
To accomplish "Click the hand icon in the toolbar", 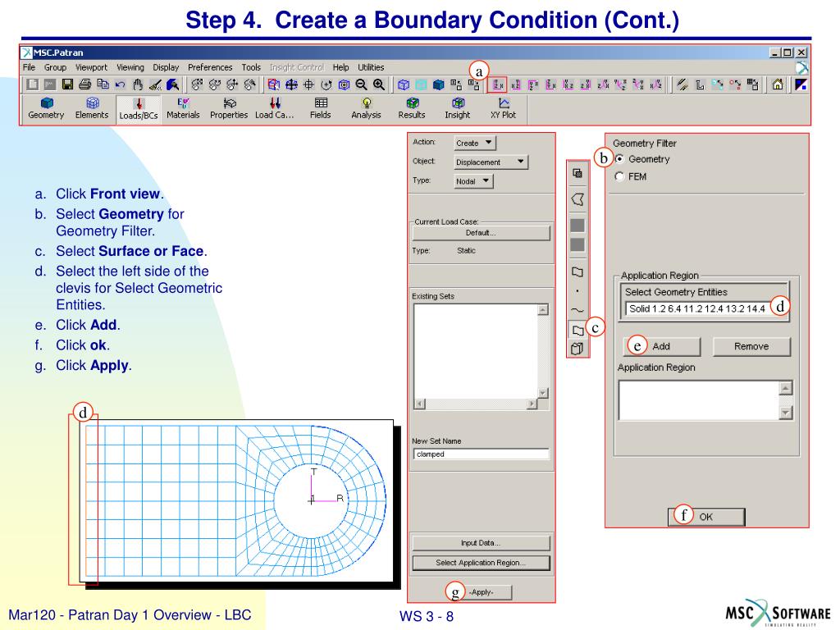I will (138, 84).
